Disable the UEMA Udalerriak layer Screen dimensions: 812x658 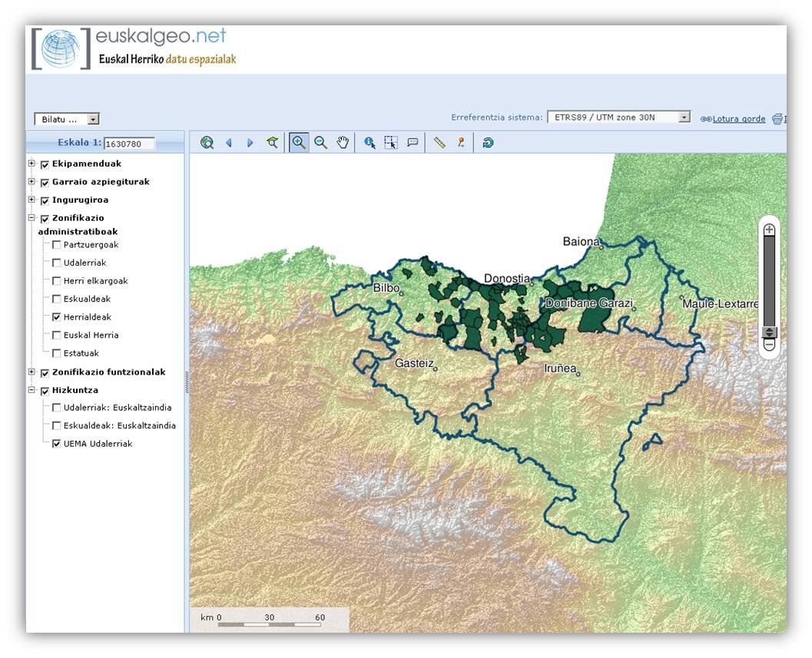click(x=57, y=444)
